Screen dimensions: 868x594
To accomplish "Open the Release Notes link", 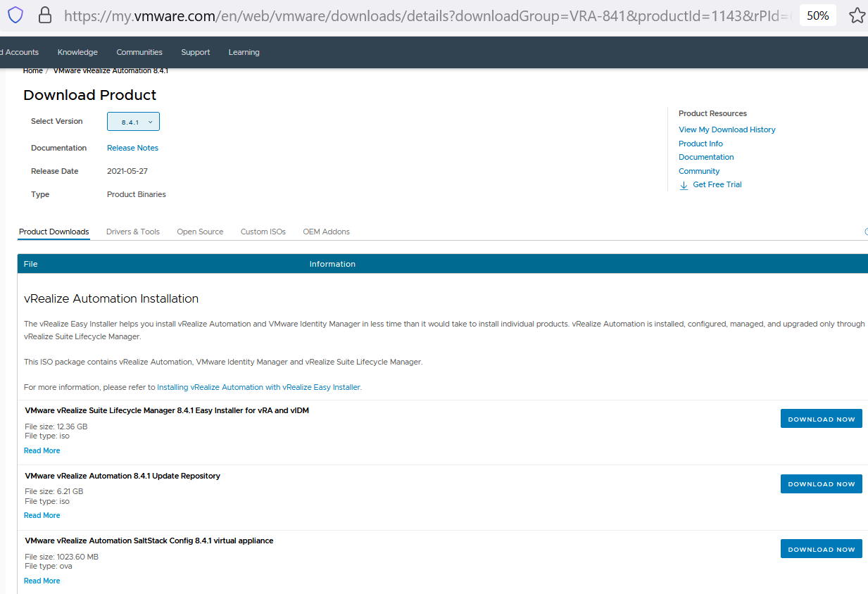I will (132, 148).
